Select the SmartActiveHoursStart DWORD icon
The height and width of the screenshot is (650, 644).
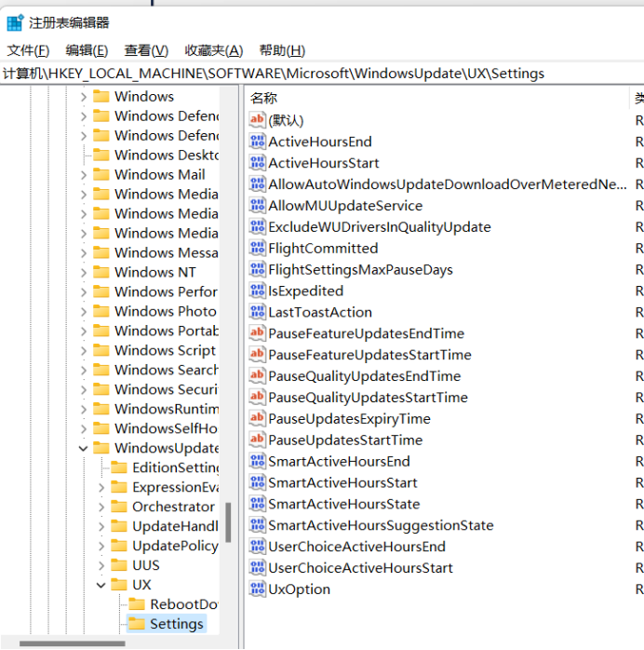pos(257,482)
